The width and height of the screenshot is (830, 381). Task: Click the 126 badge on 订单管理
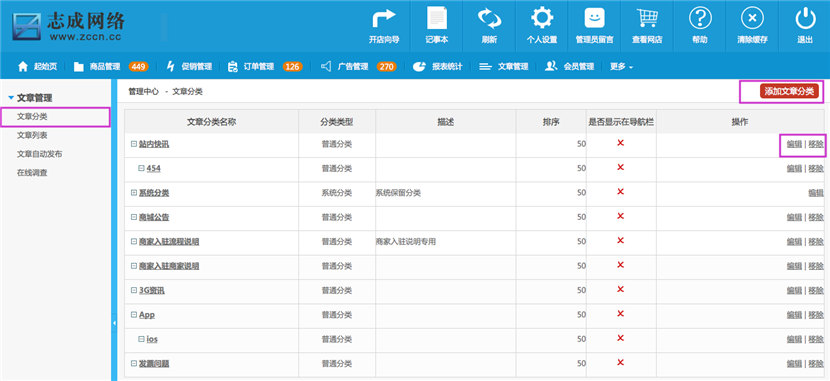[292, 67]
